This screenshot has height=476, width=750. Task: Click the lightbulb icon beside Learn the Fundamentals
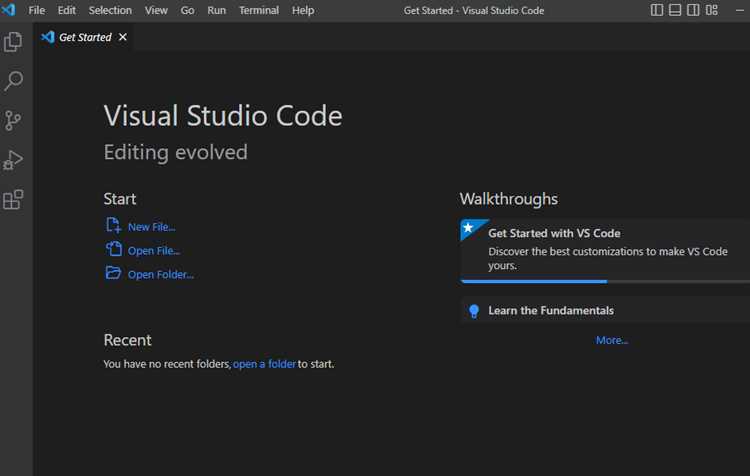click(x=474, y=311)
